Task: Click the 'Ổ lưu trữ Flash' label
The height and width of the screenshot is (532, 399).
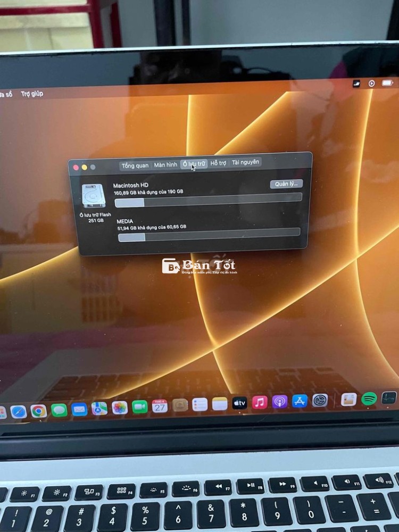Action: coord(95,215)
